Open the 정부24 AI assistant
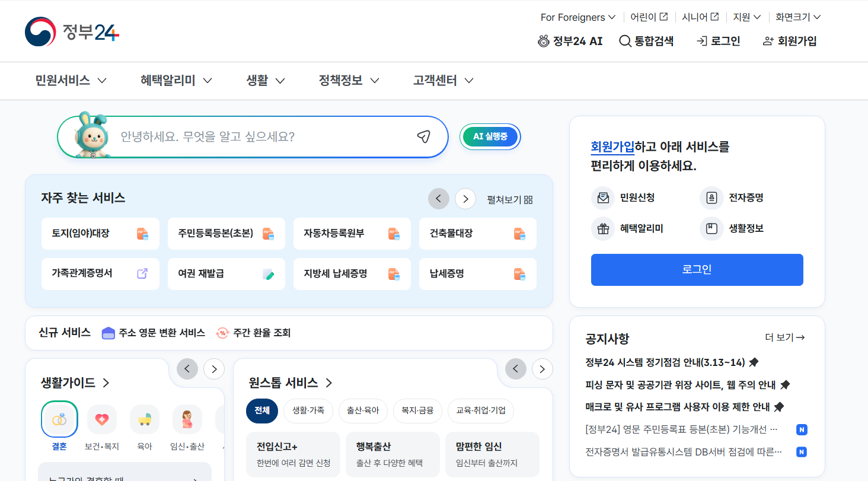 click(569, 41)
